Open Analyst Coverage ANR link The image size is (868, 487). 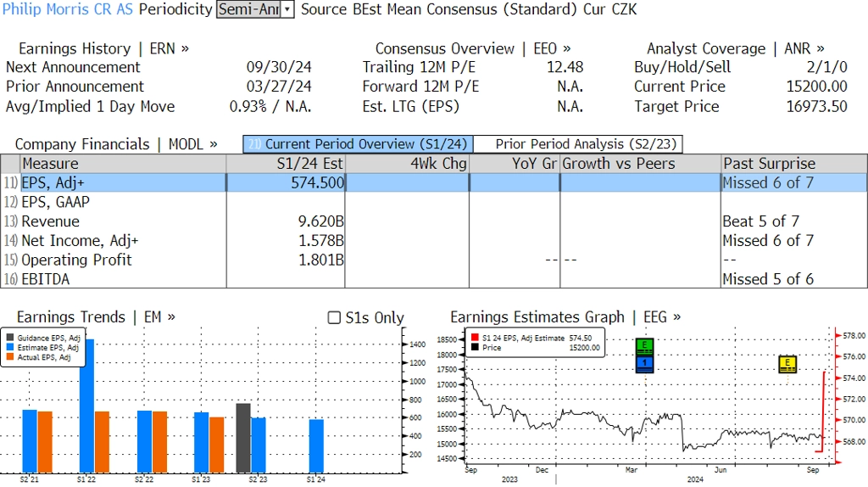point(736,48)
